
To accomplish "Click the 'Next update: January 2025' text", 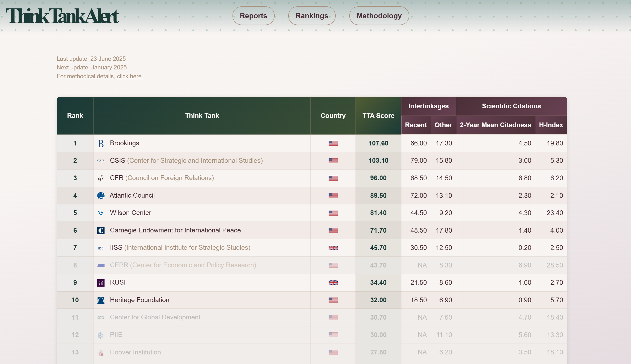I will point(92,68).
